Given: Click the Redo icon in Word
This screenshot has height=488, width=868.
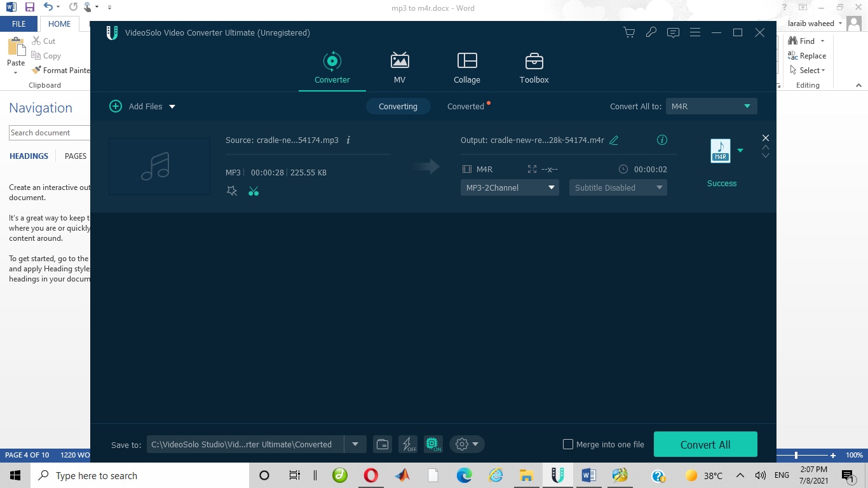Looking at the screenshot, I should [73, 7].
